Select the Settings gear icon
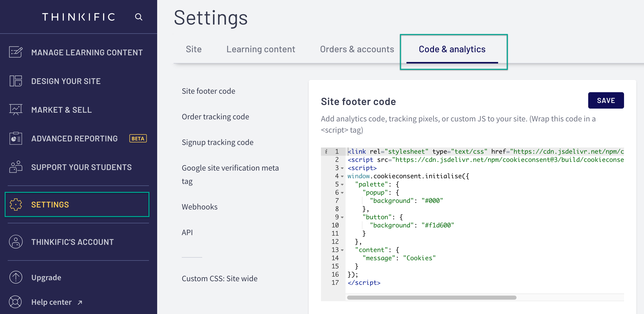 pyautogui.click(x=15, y=204)
